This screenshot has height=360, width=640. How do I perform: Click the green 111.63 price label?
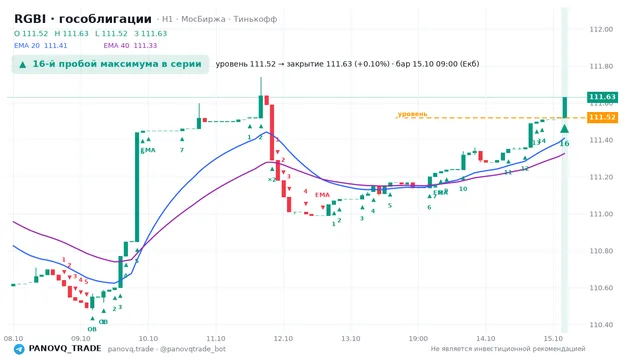tap(602, 97)
